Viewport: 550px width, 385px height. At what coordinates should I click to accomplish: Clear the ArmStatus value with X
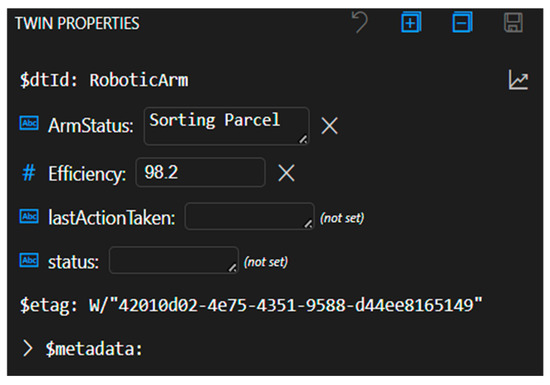(329, 126)
